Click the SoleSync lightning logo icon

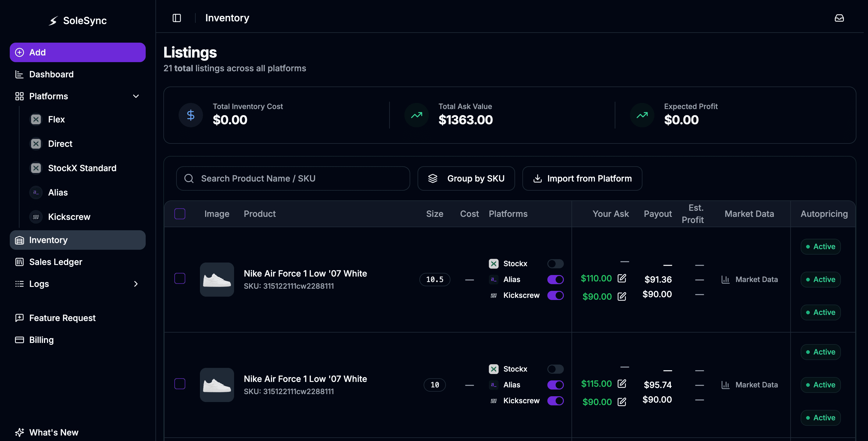tap(53, 21)
